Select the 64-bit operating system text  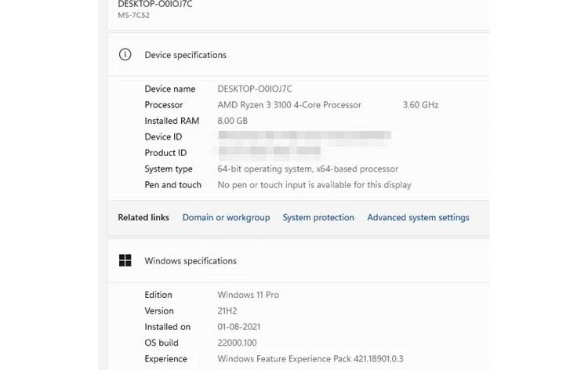tap(308, 169)
